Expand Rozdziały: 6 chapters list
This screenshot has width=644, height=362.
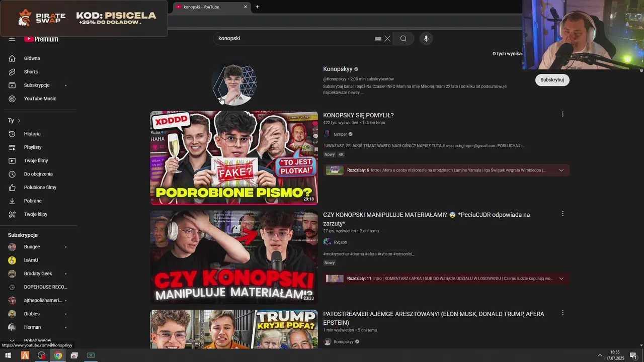561,170
